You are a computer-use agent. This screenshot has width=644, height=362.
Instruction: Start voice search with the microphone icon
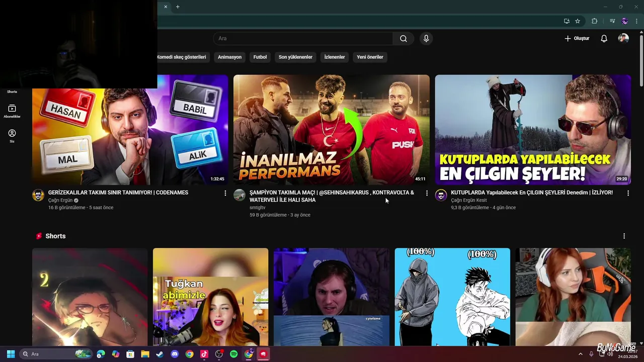(x=426, y=39)
